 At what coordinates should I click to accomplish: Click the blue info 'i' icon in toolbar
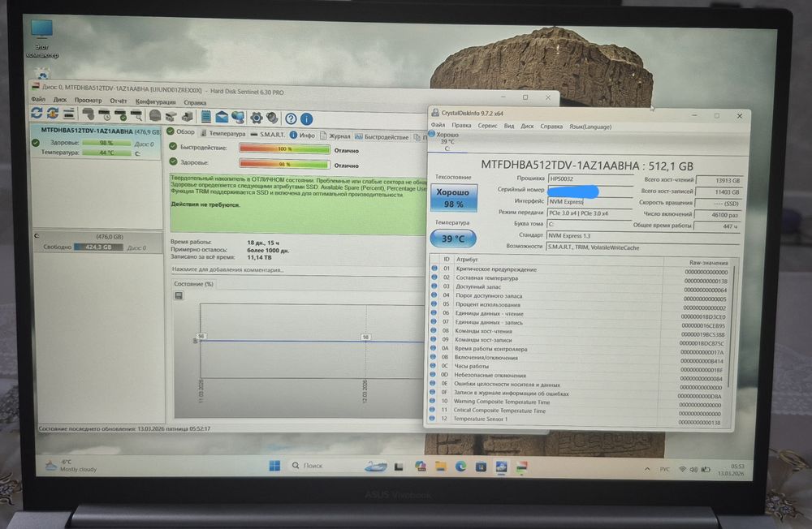(x=307, y=119)
